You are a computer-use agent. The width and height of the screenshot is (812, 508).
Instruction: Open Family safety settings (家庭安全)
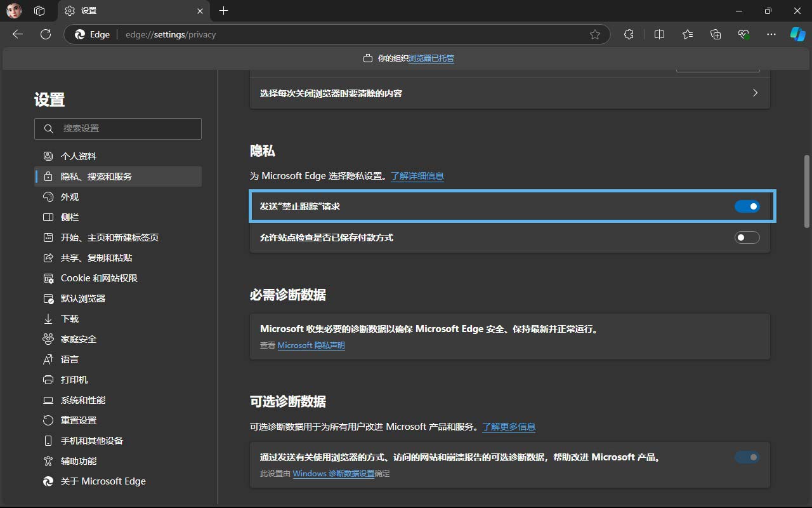(x=118, y=339)
